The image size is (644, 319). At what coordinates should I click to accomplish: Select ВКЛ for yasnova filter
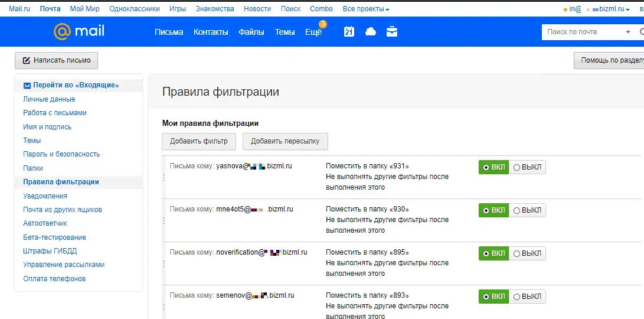click(x=493, y=167)
